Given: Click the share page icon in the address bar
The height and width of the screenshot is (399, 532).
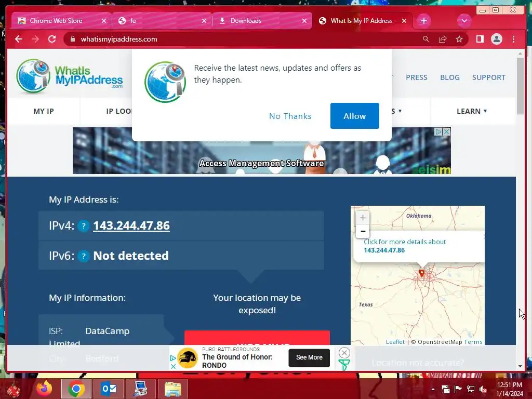Looking at the screenshot, I should (443, 39).
